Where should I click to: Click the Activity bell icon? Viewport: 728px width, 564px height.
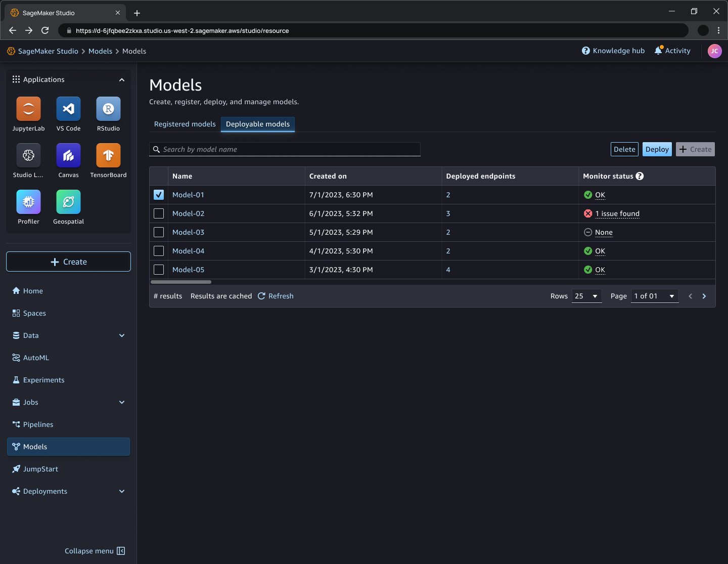(x=658, y=51)
